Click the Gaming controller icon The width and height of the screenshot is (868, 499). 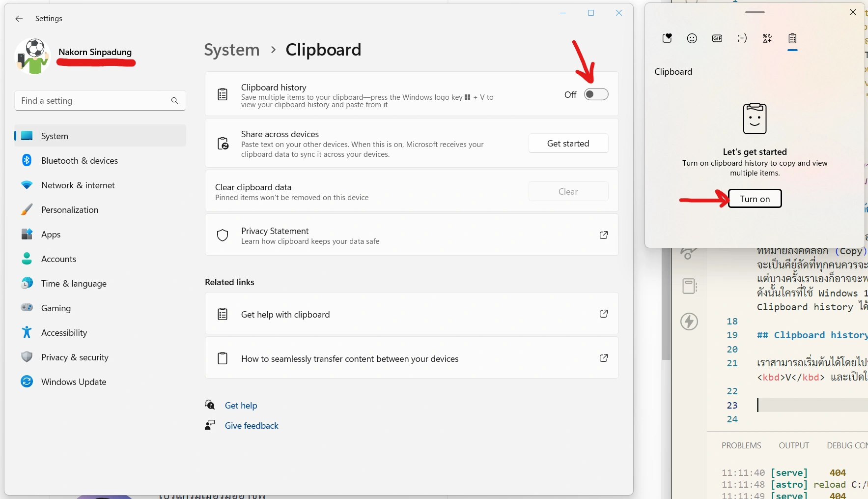point(27,308)
